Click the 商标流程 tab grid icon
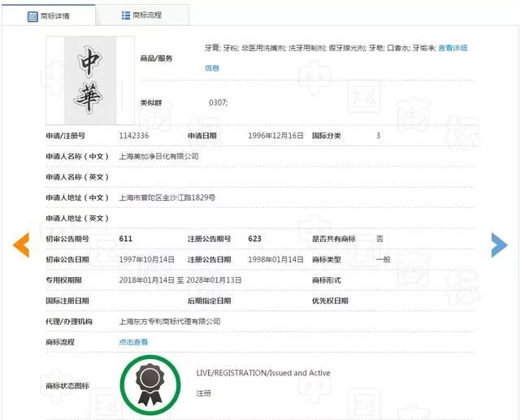 click(x=126, y=15)
